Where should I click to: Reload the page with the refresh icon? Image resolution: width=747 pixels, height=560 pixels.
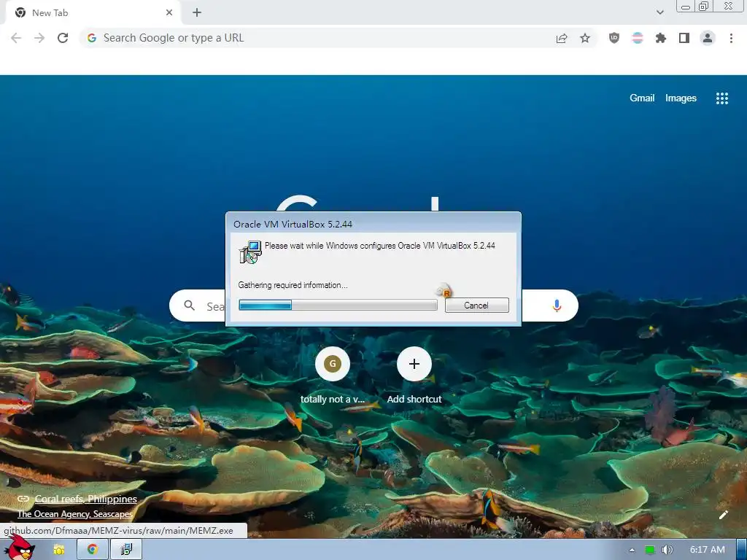63,38
